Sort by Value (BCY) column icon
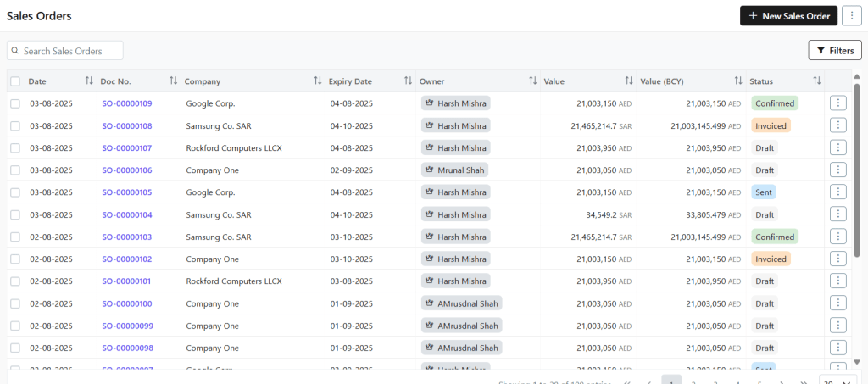 coord(737,81)
